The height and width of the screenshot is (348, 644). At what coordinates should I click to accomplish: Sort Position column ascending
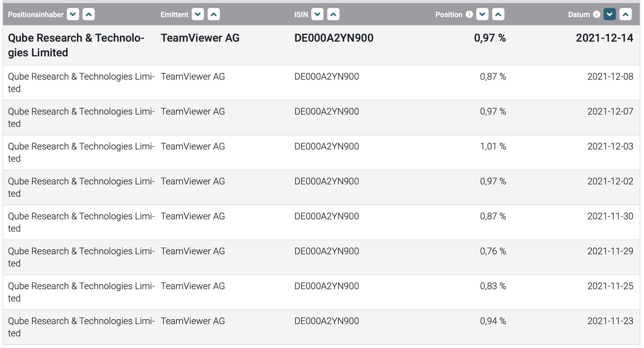[x=498, y=14]
